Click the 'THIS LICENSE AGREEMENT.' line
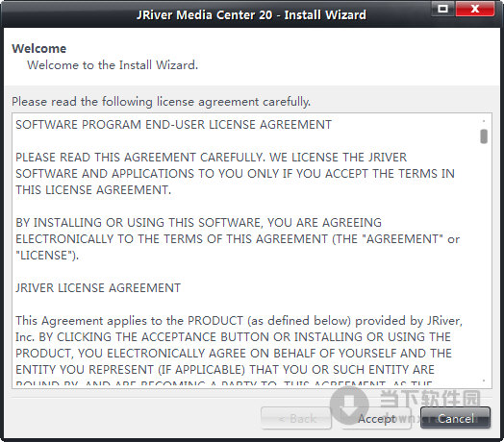This screenshot has height=442, width=504. pyautogui.click(x=93, y=190)
